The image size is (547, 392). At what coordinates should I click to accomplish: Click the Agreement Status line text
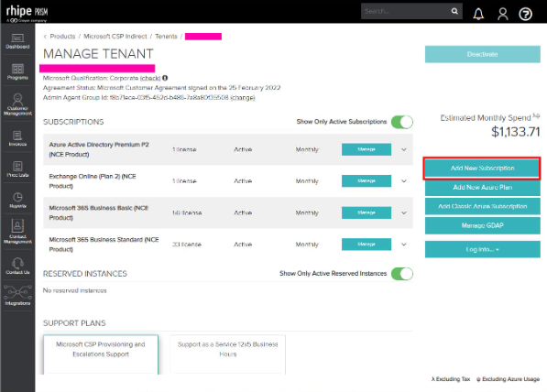[x=161, y=88]
